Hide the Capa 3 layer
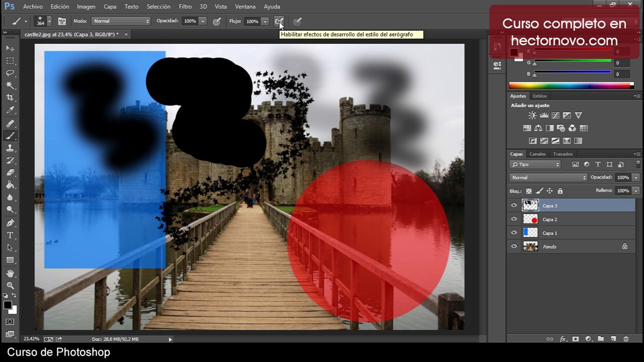This screenshot has height=362, width=644. [514, 206]
